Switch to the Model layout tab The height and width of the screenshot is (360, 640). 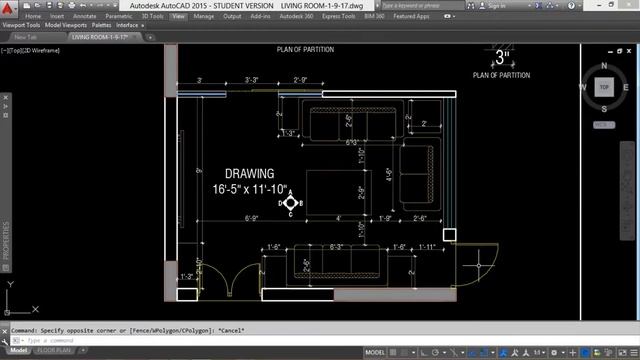[x=18, y=350]
